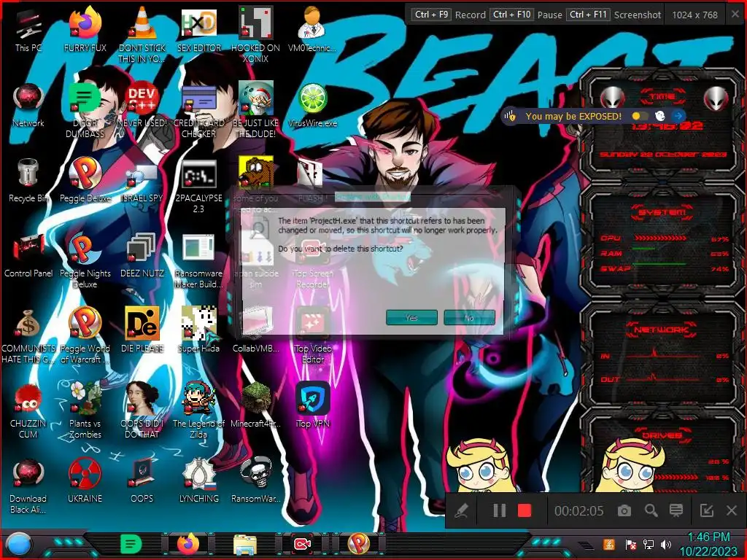Click the ghost icon in EXPOSED banner
The height and width of the screenshot is (560, 747).
pos(659,116)
